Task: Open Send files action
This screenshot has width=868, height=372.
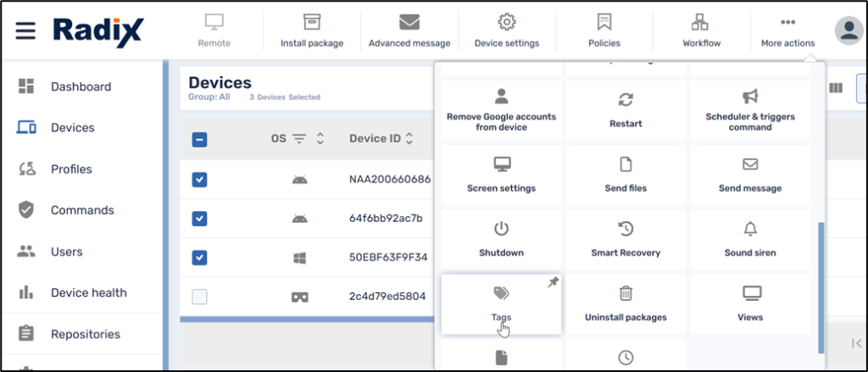Action: point(626,175)
